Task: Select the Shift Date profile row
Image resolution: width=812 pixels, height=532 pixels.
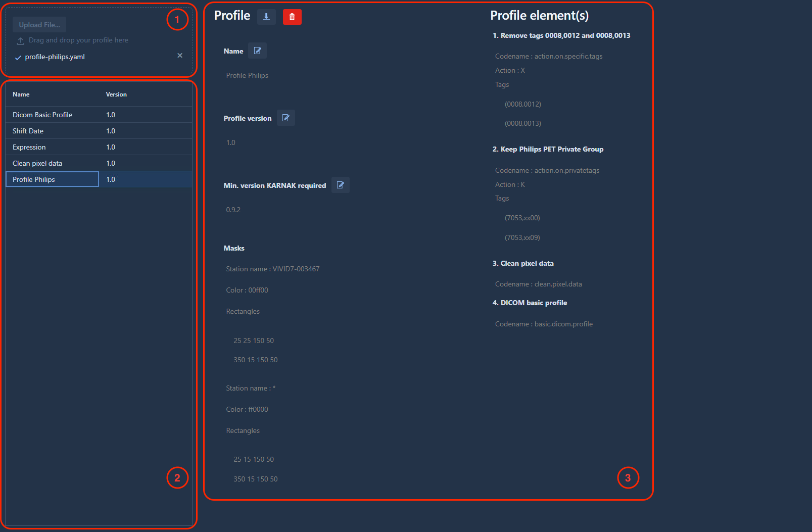Action: click(99, 131)
